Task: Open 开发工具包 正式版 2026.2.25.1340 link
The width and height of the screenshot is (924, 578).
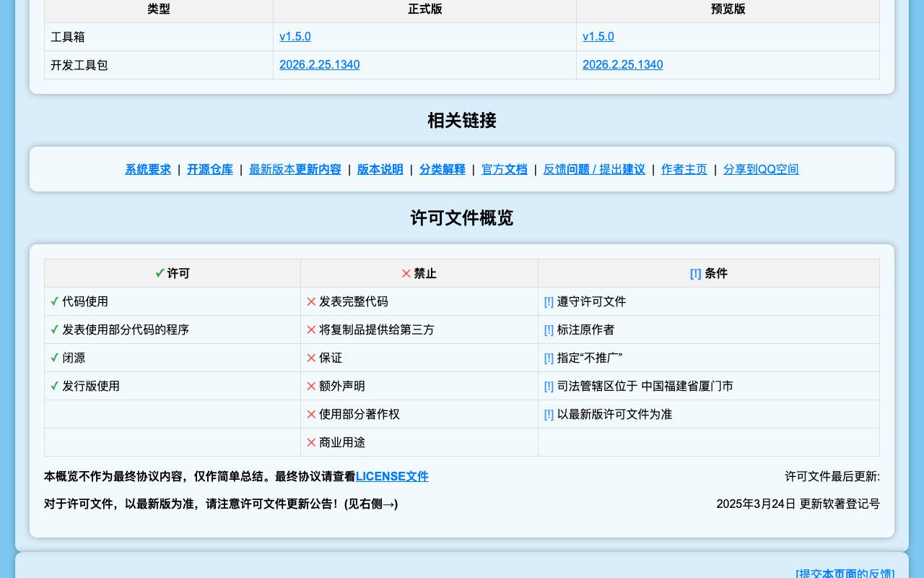Action: coord(320,65)
